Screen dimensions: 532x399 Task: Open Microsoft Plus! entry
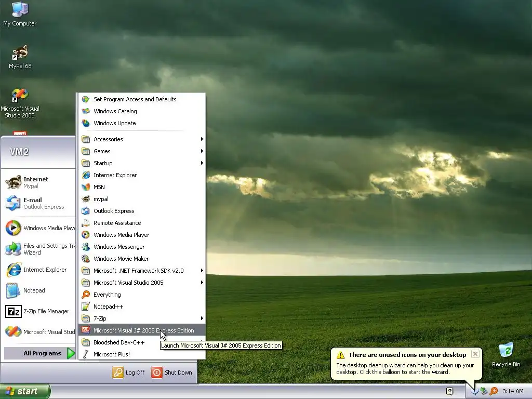pyautogui.click(x=142, y=354)
